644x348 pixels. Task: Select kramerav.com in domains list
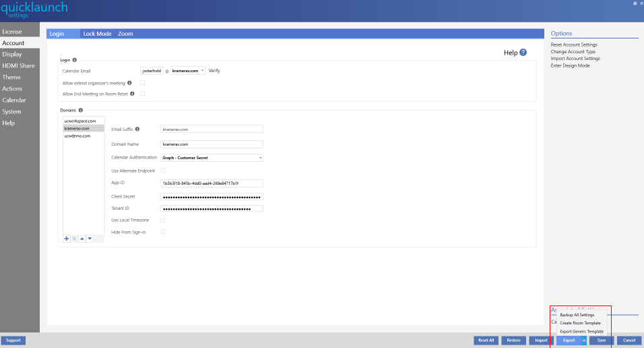(84, 128)
